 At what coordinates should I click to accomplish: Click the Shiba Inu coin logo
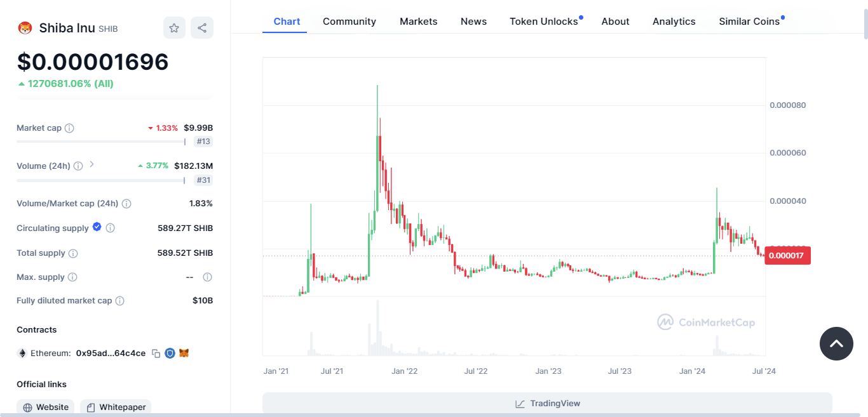[x=25, y=28]
